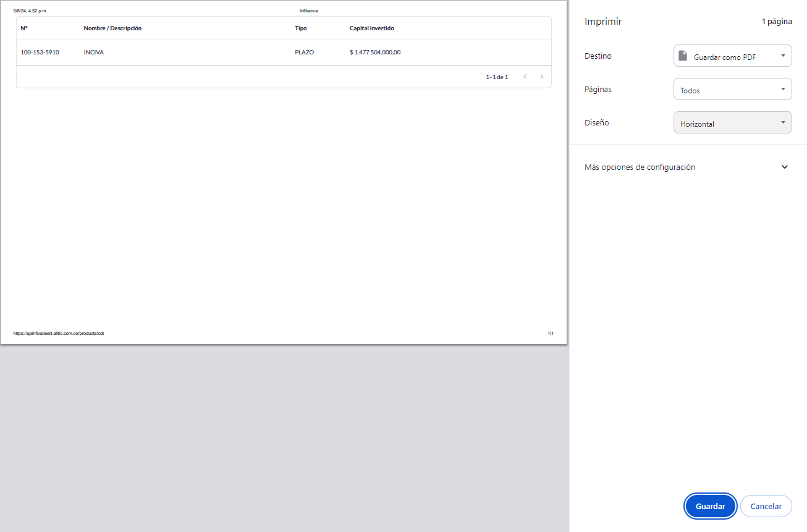Go to previous page arrow in table
Image resolution: width=807 pixels, height=532 pixels.
pyautogui.click(x=525, y=77)
